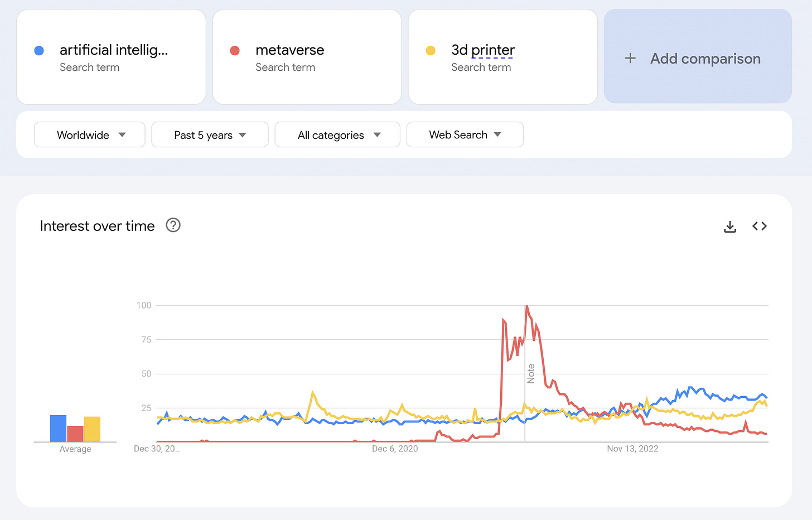Click the blue dot for artificial intelligence
This screenshot has height=520, width=812.
pos(39,51)
